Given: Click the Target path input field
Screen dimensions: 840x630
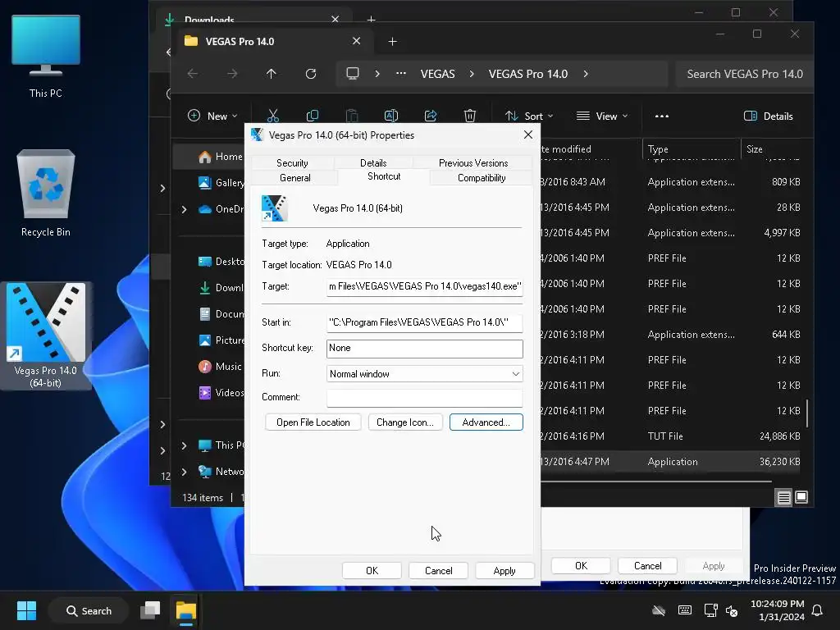Looking at the screenshot, I should pyautogui.click(x=424, y=286).
